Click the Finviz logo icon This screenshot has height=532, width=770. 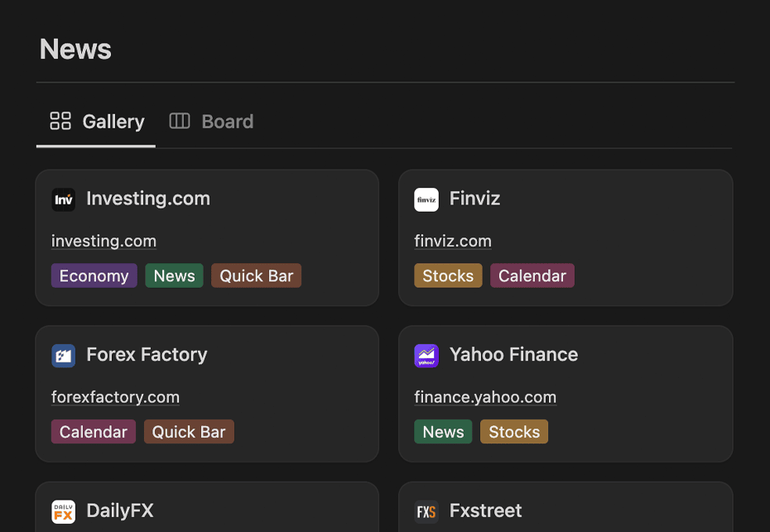tap(426, 199)
